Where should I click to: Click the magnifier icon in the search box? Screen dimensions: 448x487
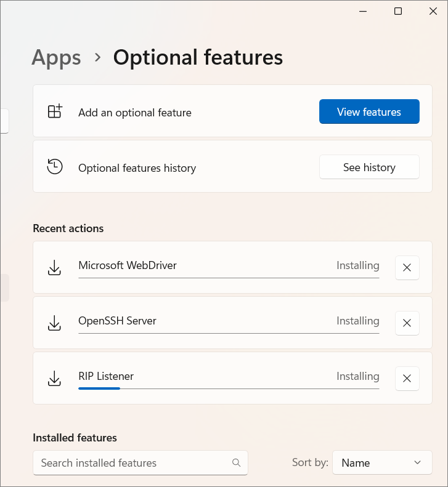click(x=237, y=463)
